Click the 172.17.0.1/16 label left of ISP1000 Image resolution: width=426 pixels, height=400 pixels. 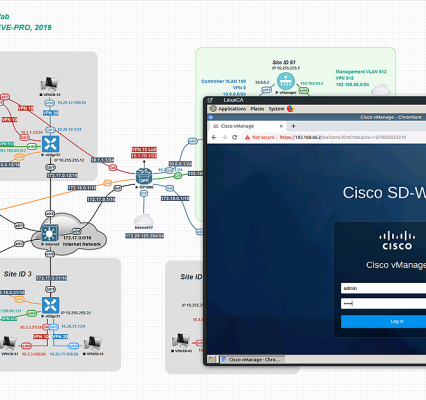101,199
